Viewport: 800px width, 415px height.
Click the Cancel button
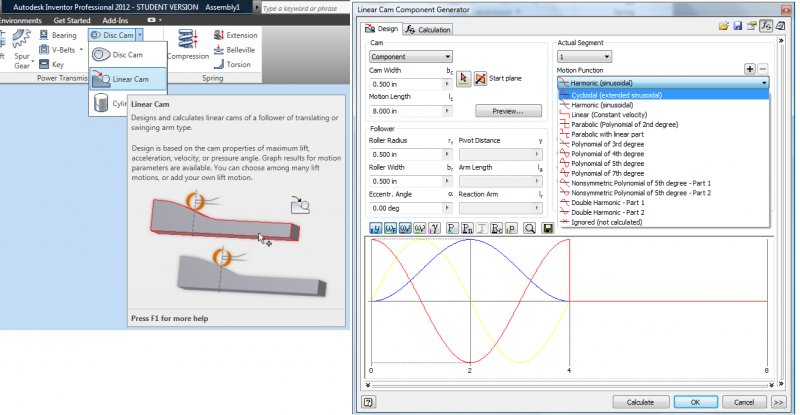(x=744, y=402)
